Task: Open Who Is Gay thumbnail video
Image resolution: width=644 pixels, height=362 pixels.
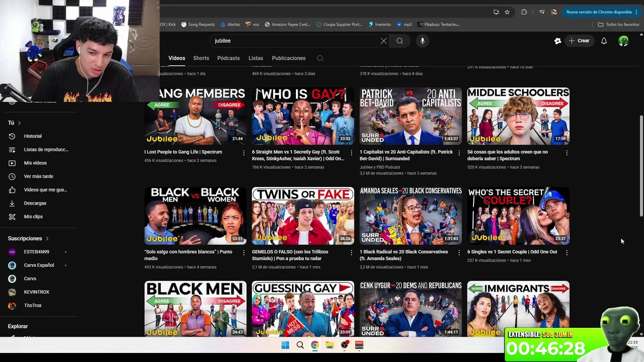Action: click(303, 116)
